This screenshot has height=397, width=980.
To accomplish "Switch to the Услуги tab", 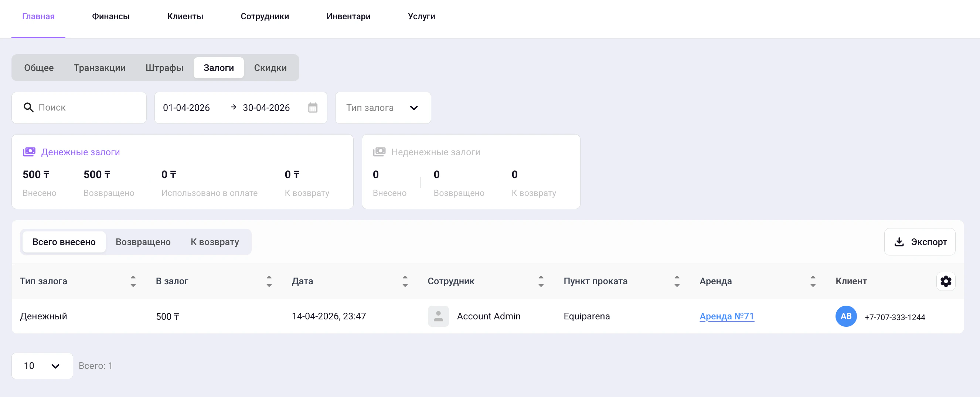I will click(421, 16).
